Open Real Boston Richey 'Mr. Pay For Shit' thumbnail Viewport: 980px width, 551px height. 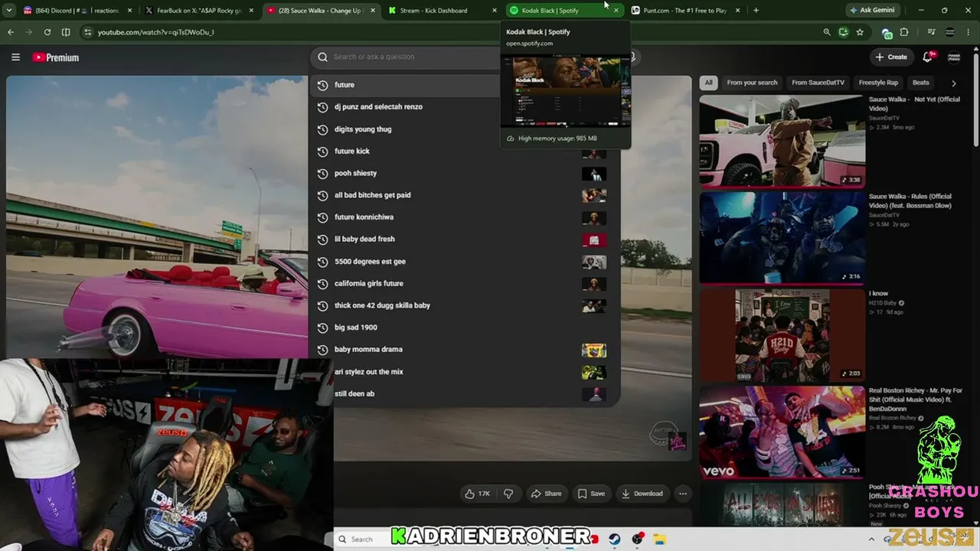point(782,432)
